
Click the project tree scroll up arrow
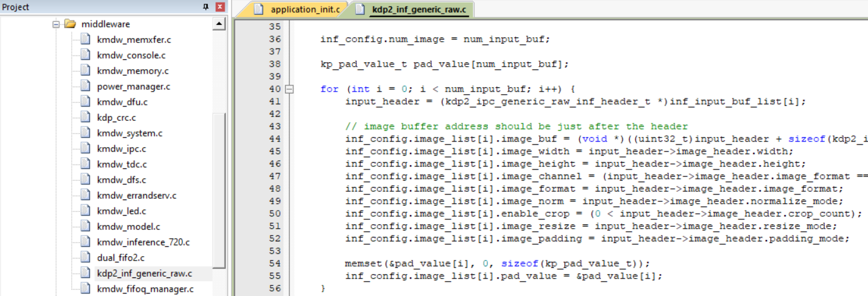[219, 24]
